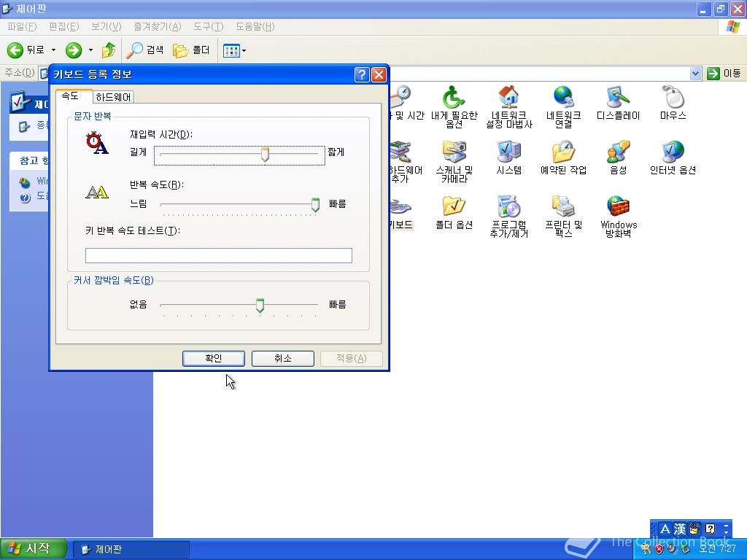Open the 네트워크 설정 마법사 icon
The image size is (747, 560).
click(508, 107)
